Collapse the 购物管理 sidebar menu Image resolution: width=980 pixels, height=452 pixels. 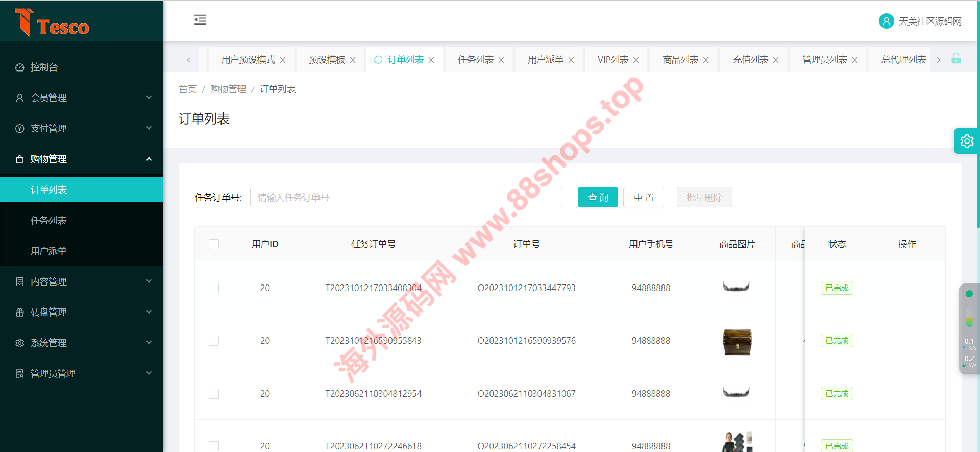(x=82, y=159)
